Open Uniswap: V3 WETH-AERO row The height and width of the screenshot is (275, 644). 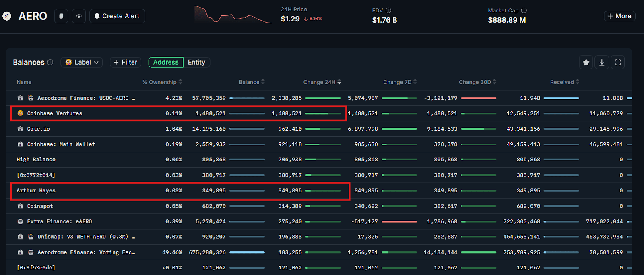pyautogui.click(x=86, y=237)
